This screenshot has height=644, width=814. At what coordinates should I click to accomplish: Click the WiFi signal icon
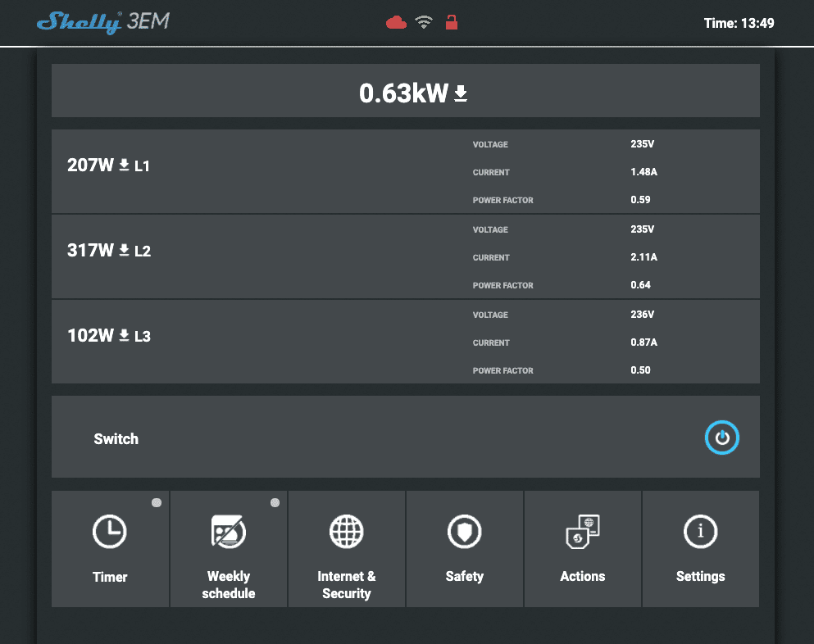[x=424, y=23]
